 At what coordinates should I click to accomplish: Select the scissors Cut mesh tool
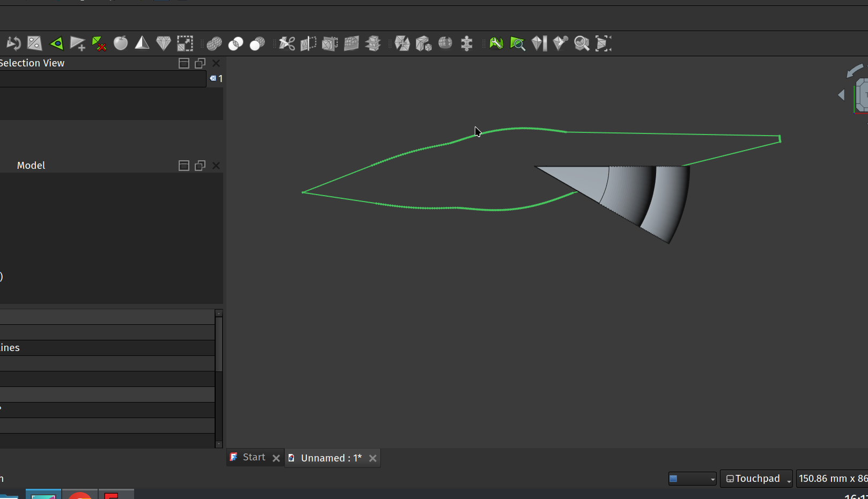287,43
